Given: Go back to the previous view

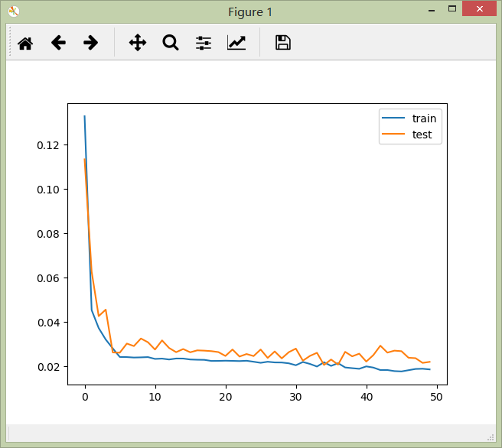Looking at the screenshot, I should [x=58, y=43].
